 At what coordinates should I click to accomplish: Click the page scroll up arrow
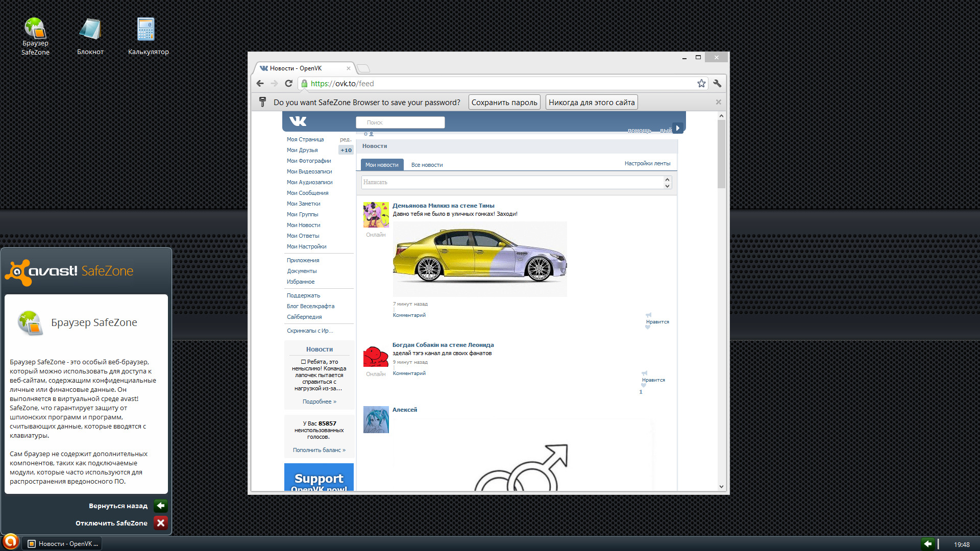(721, 116)
